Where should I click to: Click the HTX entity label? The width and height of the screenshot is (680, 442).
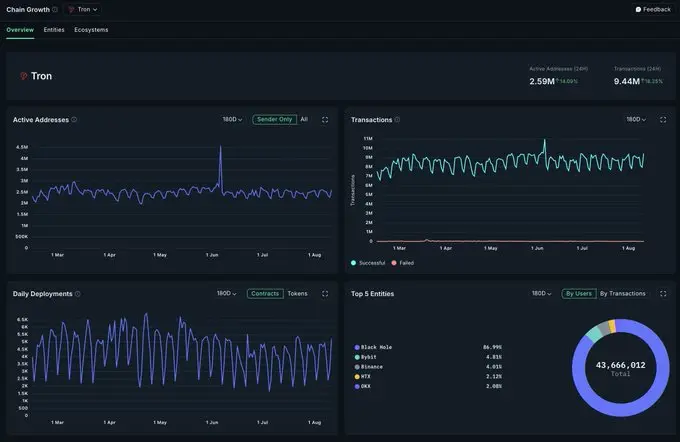pos(366,377)
